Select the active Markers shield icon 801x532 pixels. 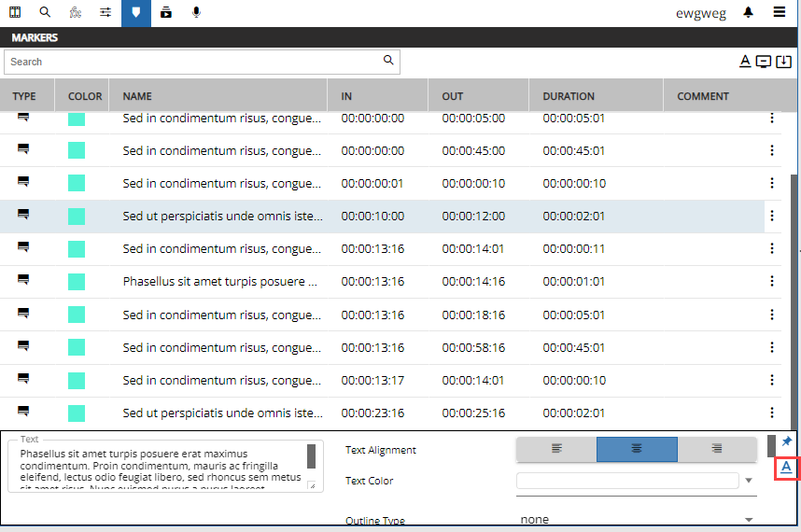[136, 13]
